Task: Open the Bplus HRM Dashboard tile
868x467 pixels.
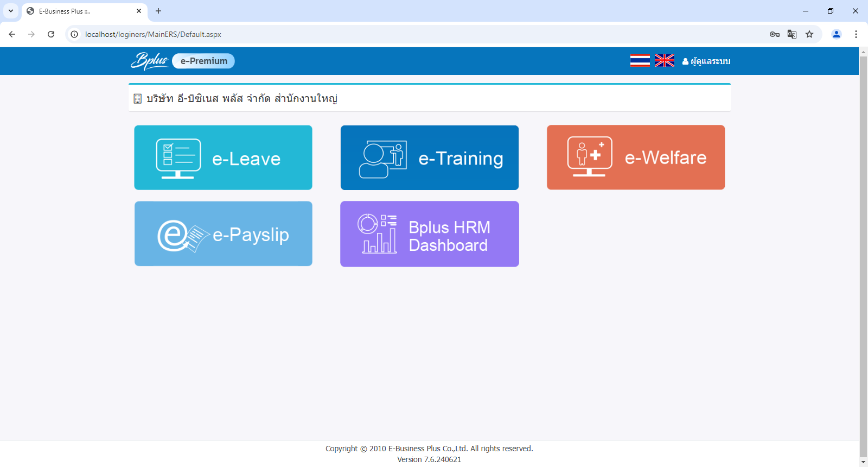Action: point(430,234)
